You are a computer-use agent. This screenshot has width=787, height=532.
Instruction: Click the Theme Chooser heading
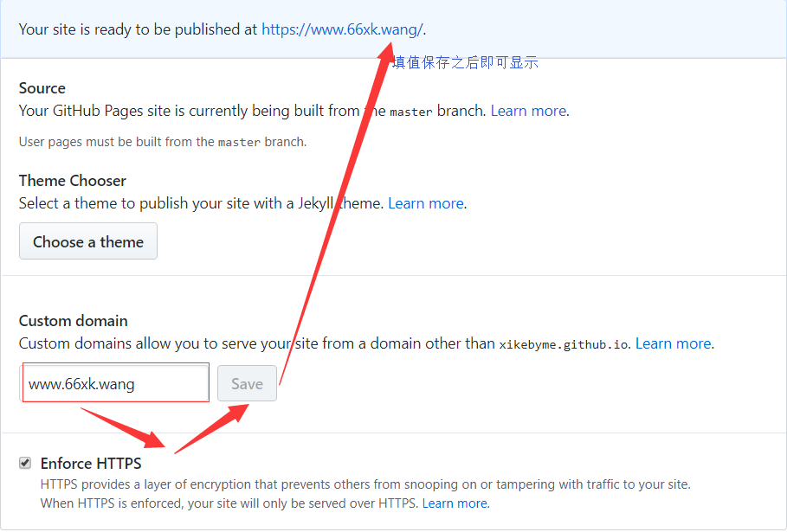[x=73, y=181]
